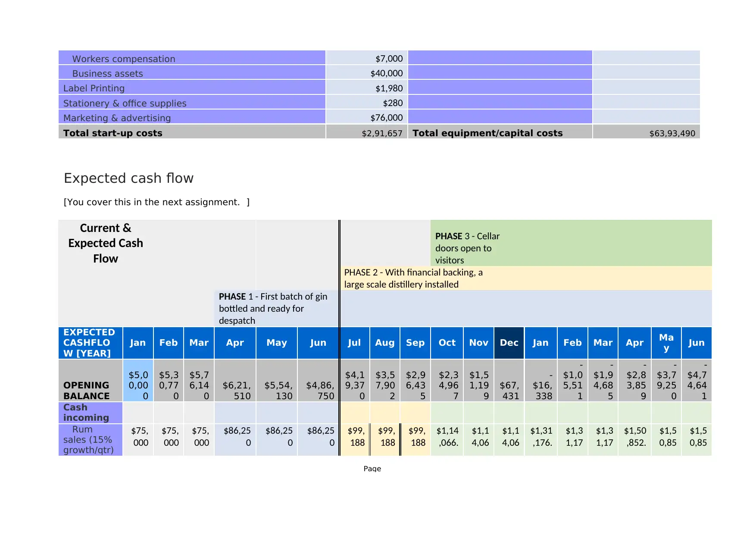Click the 'Jul' month header
The height and width of the screenshot is (535, 756).
click(354, 343)
